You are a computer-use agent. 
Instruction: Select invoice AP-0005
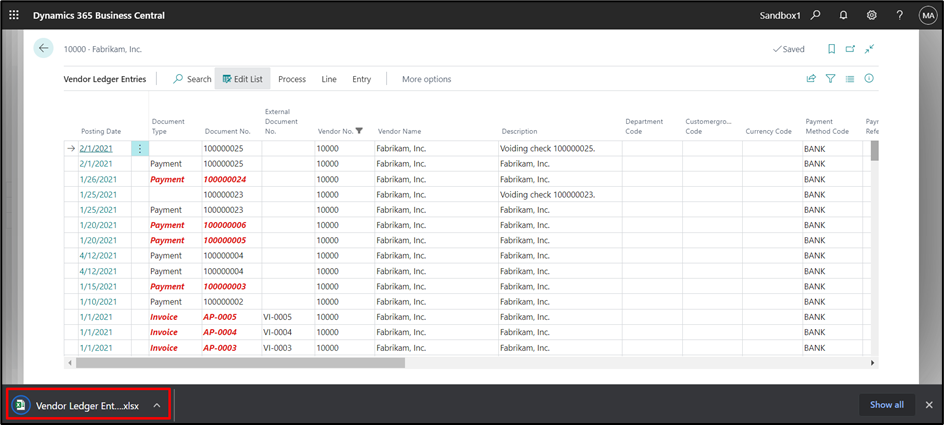(x=220, y=317)
